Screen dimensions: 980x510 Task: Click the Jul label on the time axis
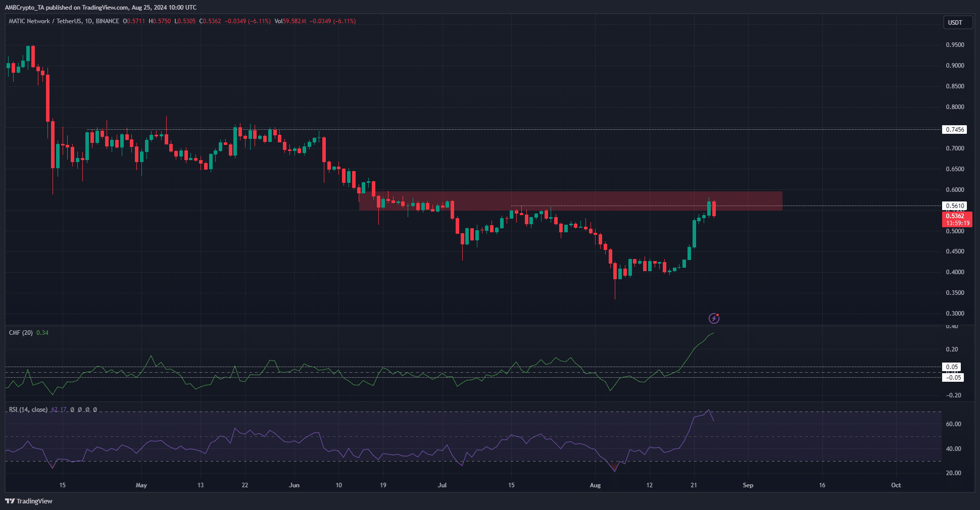[442, 485]
